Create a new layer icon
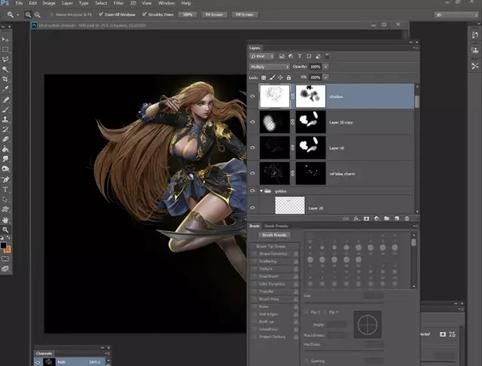Image resolution: width=482 pixels, height=366 pixels. (397, 219)
